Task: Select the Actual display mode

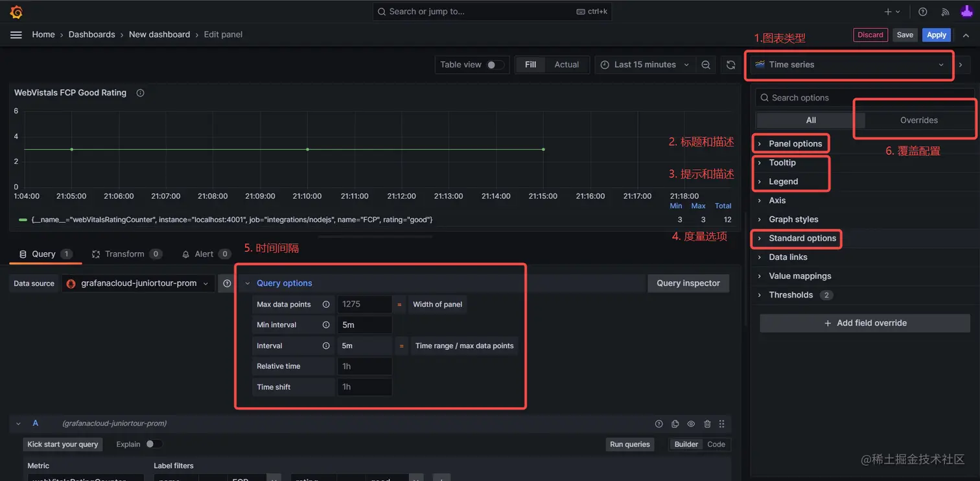Action: tap(566, 65)
